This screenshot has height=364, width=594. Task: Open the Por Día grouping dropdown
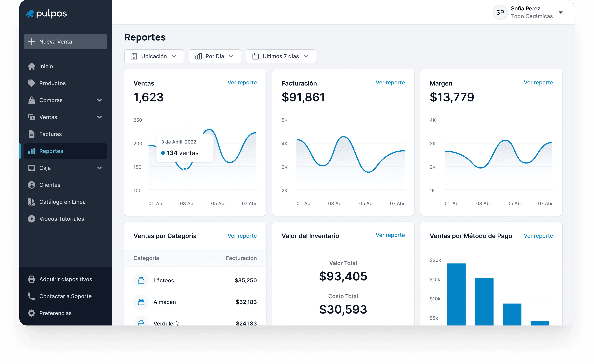[214, 56]
